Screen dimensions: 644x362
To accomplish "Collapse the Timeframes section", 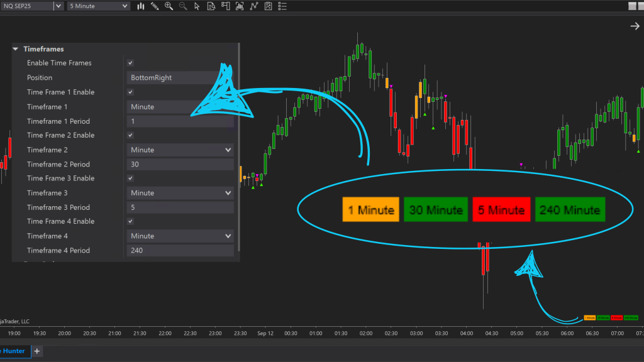I will (15, 48).
